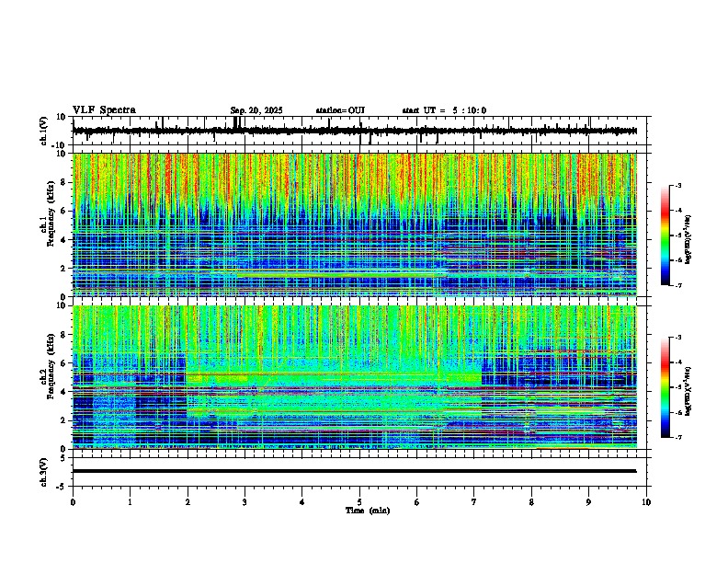The image size is (728, 563).
Task: Click the "-7" label on ch.2 color bar
Action: (677, 437)
